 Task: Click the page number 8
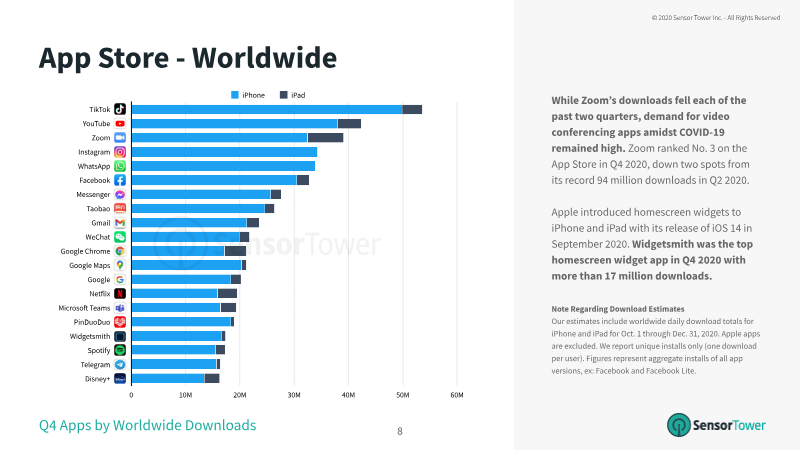[400, 431]
